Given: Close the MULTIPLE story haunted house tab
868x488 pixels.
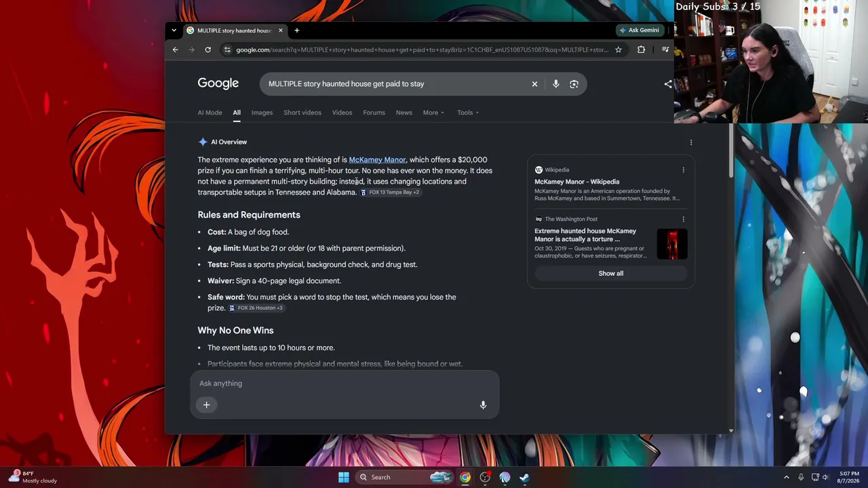Looking at the screenshot, I should point(280,30).
